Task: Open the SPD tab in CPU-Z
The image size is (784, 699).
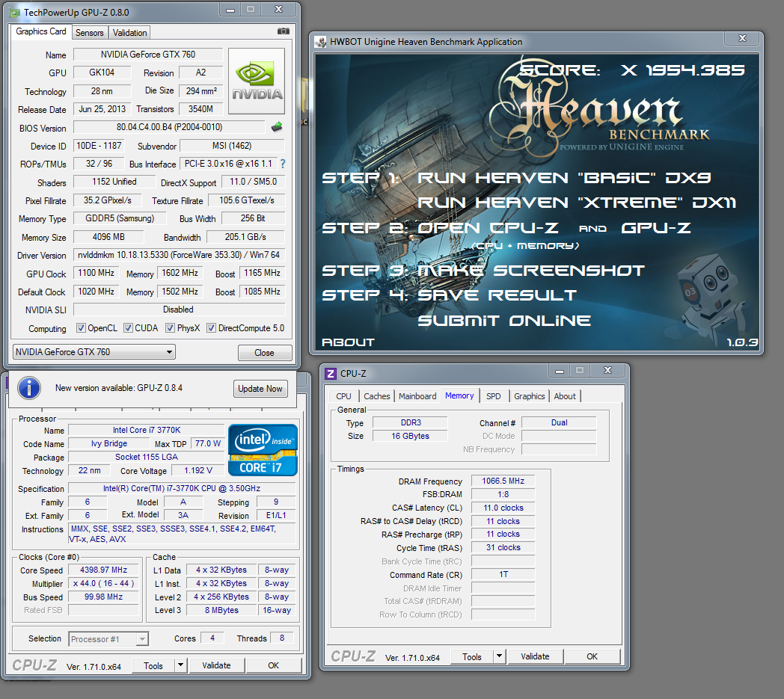Action: click(x=494, y=396)
